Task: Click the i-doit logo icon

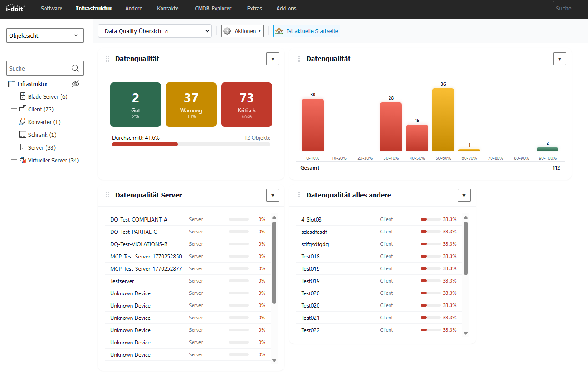Action: tap(15, 8)
